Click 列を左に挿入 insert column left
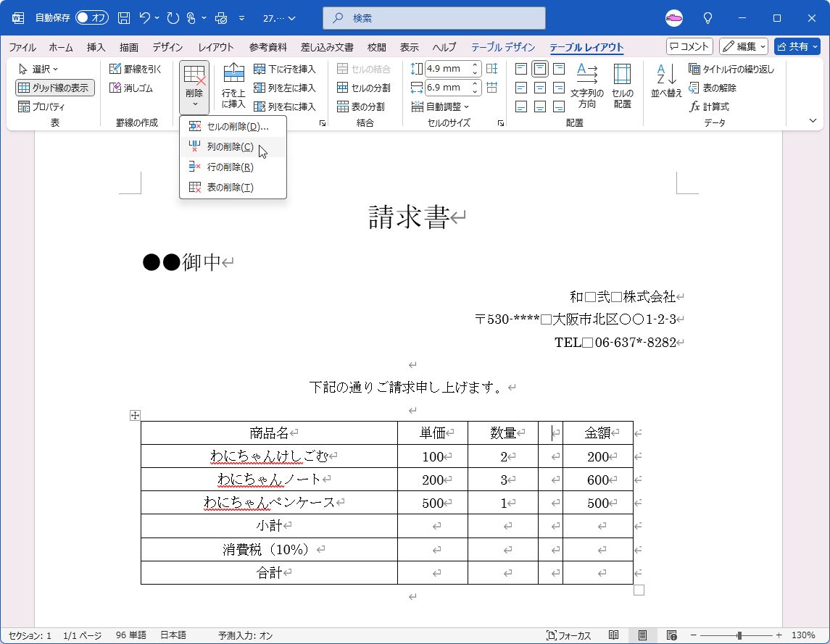The image size is (830, 644). tap(285, 88)
